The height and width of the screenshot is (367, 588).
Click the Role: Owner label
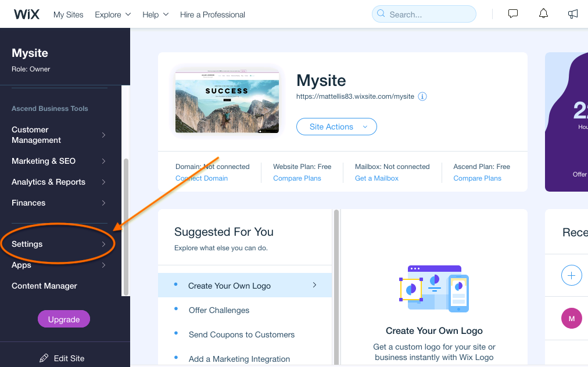[31, 69]
